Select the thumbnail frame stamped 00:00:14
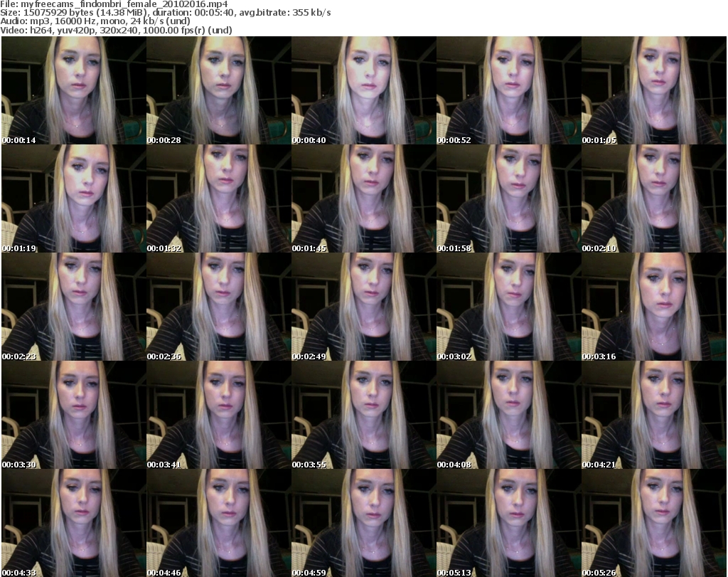The width and height of the screenshot is (728, 577). pyautogui.click(x=74, y=90)
